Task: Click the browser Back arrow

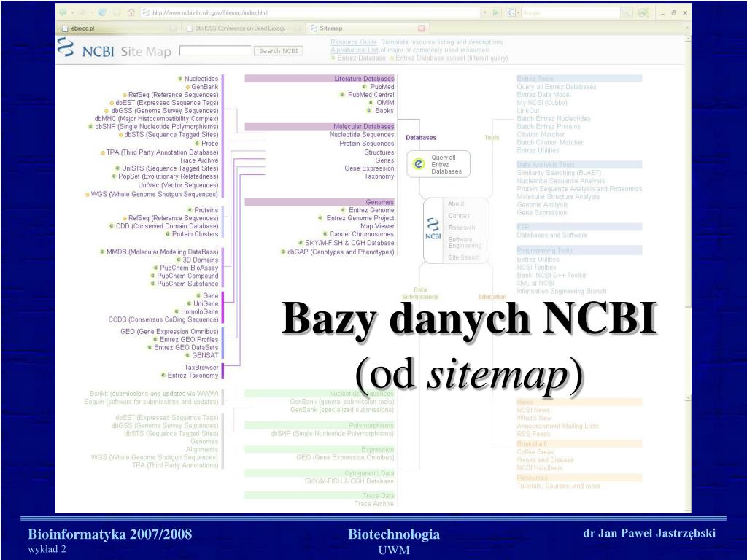Action: [63, 13]
